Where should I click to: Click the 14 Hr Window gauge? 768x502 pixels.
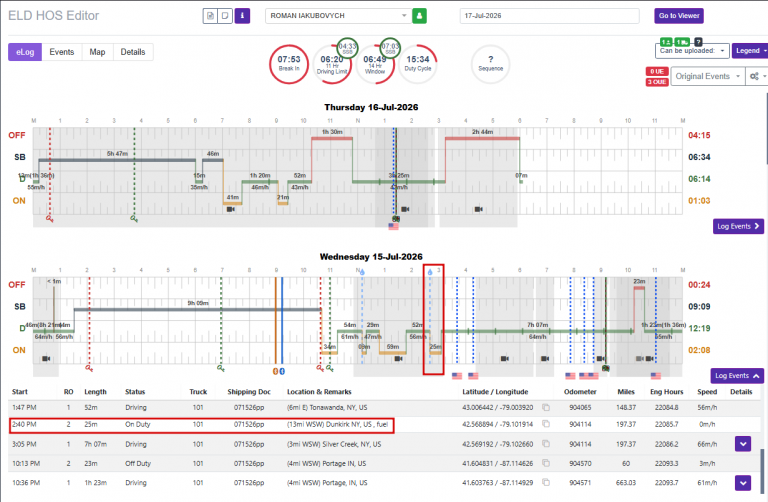[375, 66]
